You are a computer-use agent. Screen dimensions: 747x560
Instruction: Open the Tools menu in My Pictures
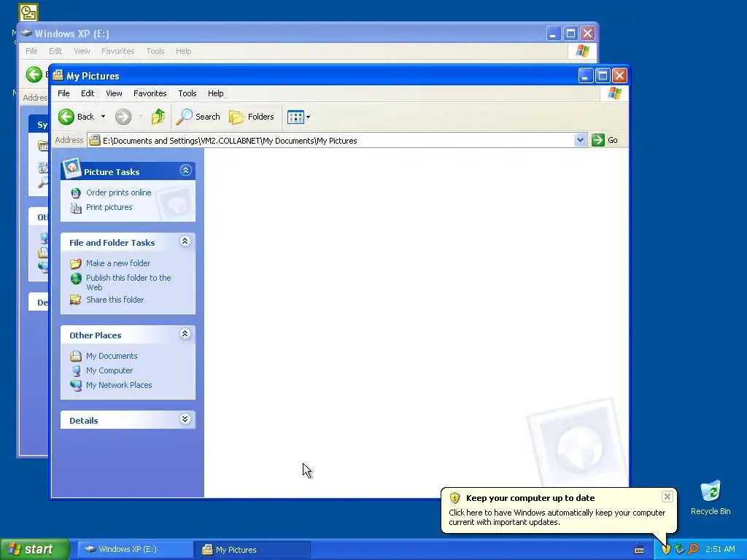(x=187, y=93)
